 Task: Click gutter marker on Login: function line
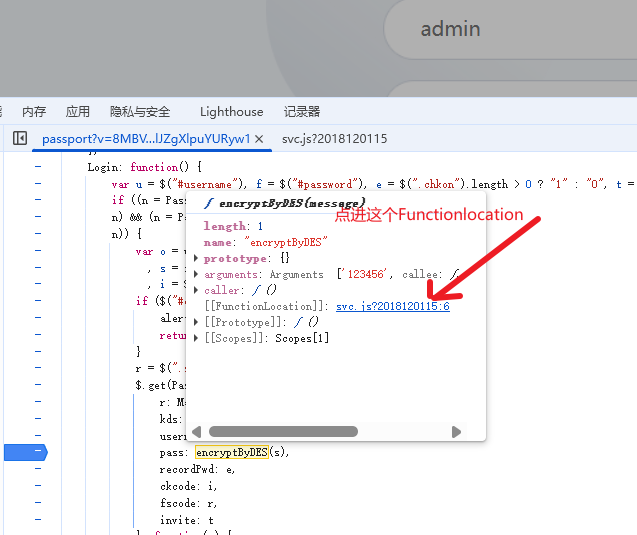click(x=38, y=167)
